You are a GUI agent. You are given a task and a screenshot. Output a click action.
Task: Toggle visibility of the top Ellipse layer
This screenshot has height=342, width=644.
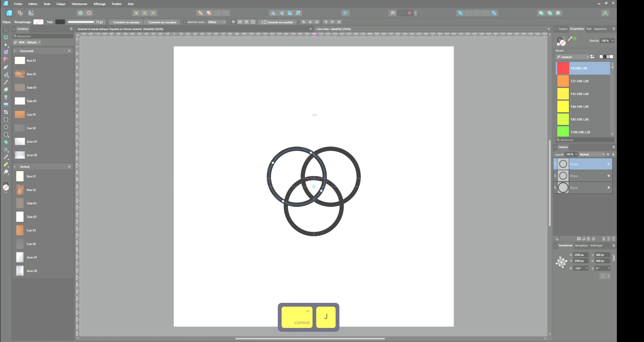pos(608,164)
